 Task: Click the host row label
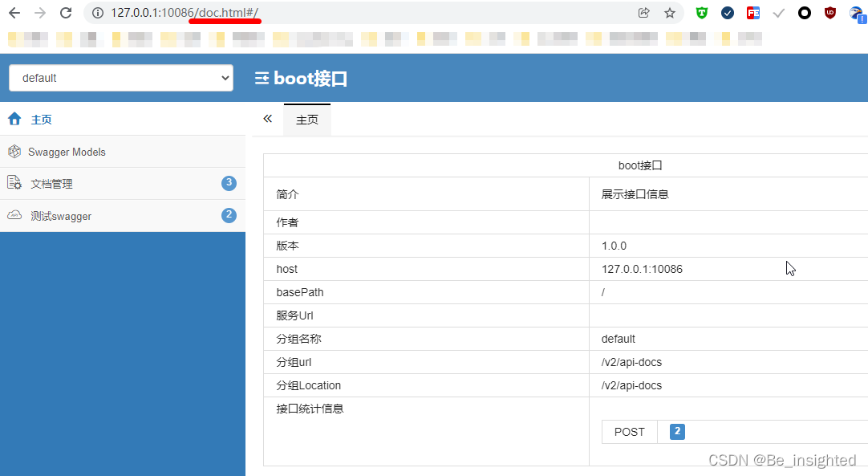286,269
